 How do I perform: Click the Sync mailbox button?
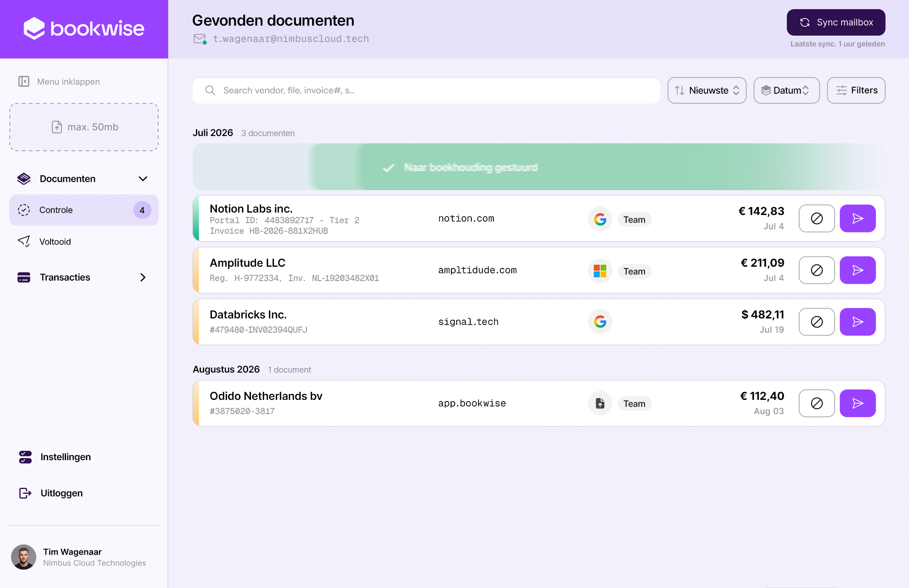836,22
